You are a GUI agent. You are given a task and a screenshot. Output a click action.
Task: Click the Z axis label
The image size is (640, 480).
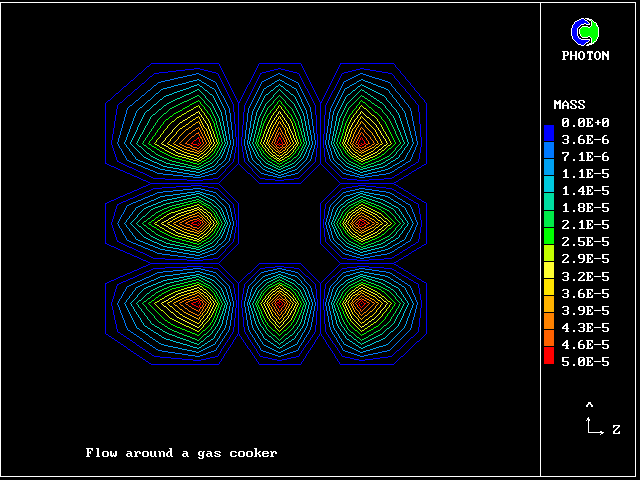[x=616, y=429]
